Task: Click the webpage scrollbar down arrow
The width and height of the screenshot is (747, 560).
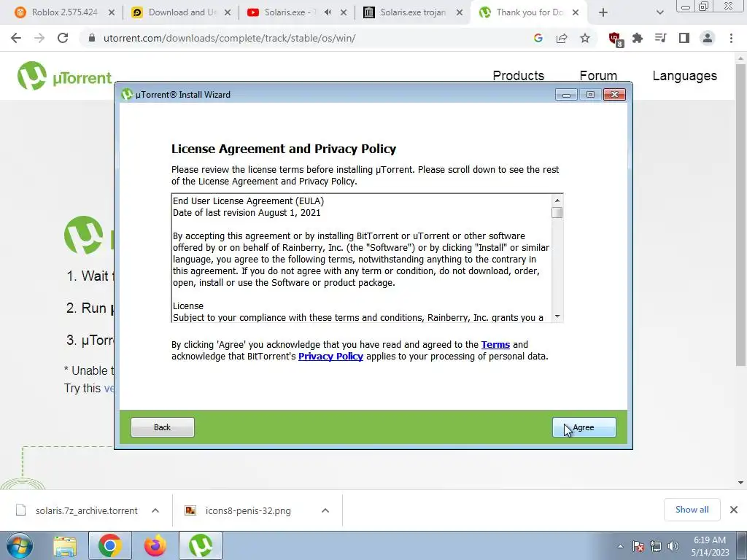Action: (x=741, y=483)
